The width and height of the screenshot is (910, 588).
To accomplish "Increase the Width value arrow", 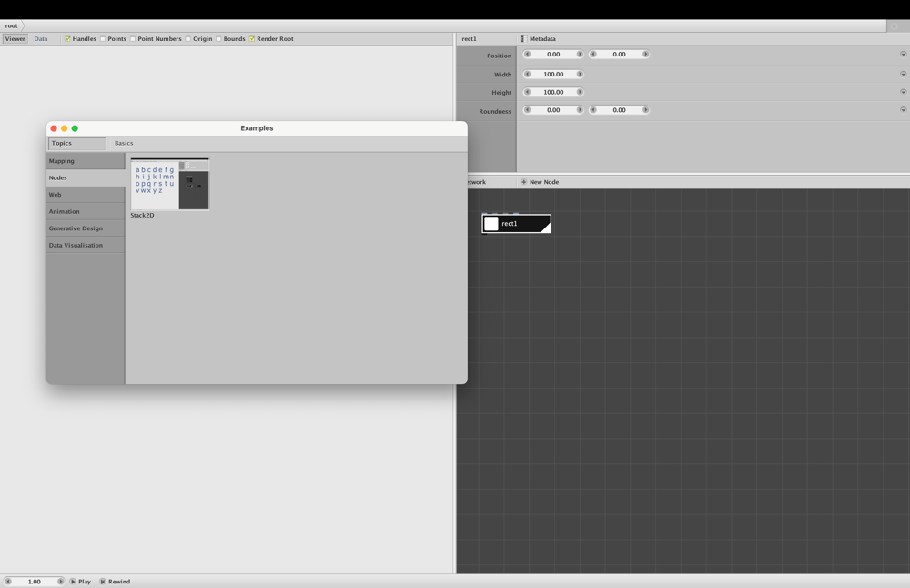I will click(579, 75).
